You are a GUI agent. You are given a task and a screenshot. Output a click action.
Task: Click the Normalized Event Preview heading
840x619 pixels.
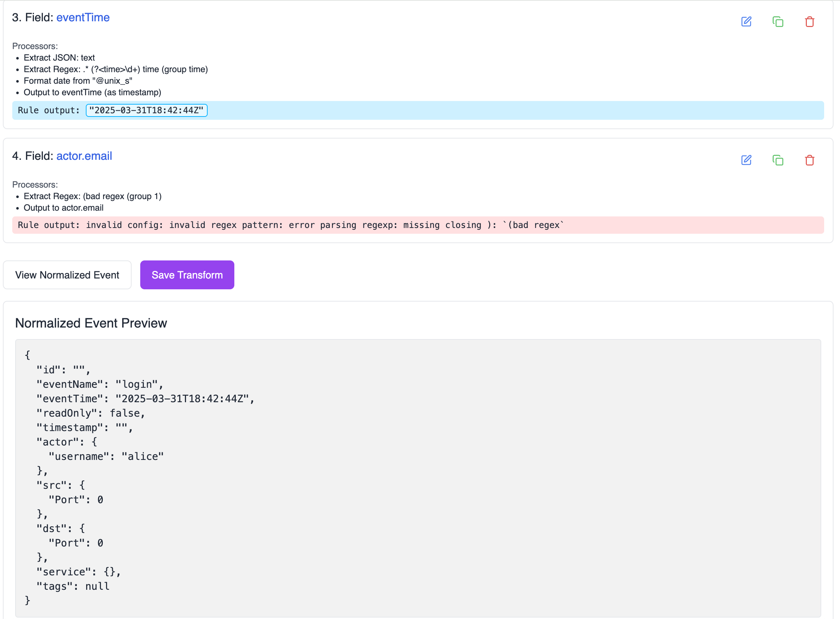pyautogui.click(x=91, y=323)
